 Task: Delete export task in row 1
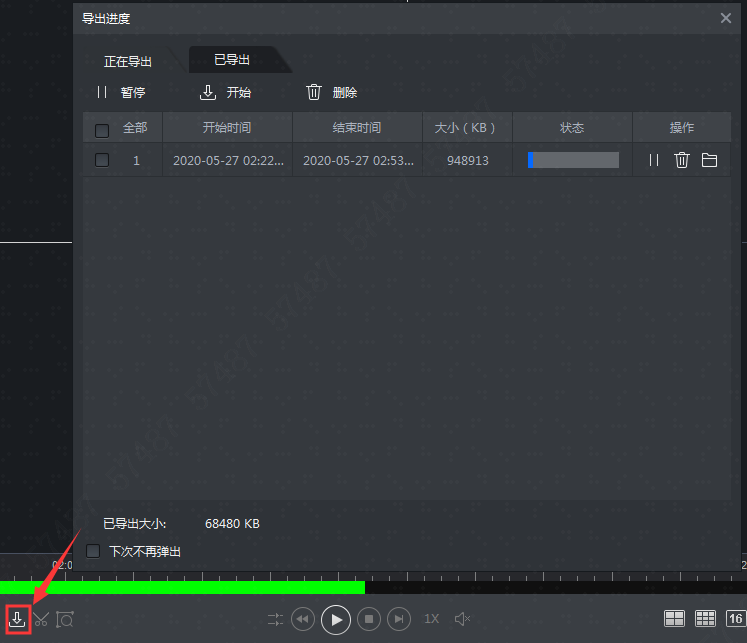click(682, 160)
